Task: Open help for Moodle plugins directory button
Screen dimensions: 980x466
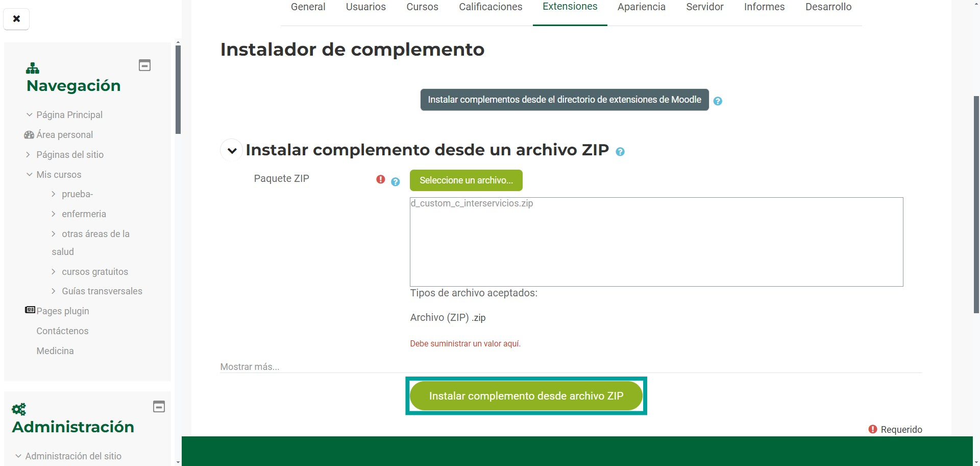Action: [718, 101]
